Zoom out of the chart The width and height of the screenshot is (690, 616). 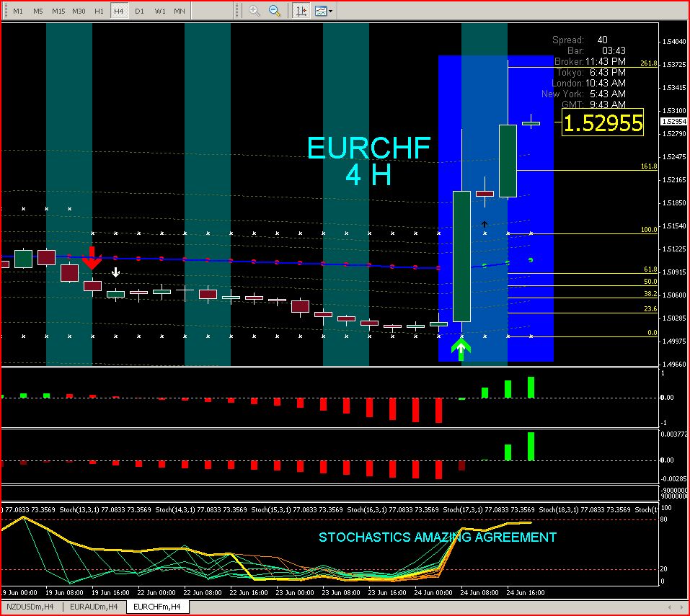pos(275,11)
